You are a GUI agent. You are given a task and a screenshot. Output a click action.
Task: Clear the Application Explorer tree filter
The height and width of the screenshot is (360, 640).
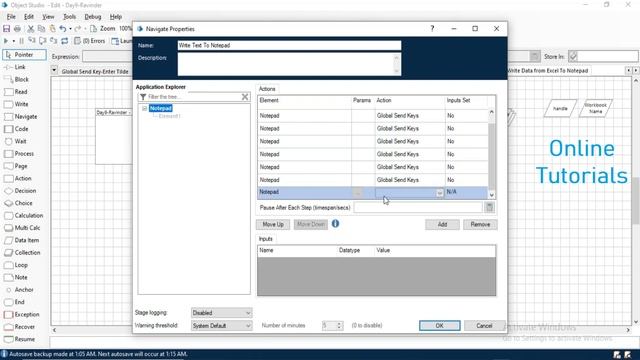(245, 97)
